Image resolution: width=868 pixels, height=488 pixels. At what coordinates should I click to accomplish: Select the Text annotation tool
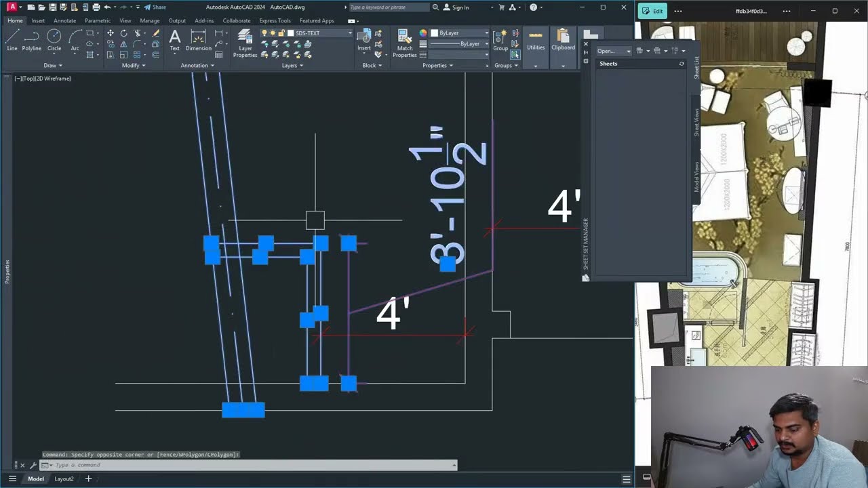(x=174, y=39)
